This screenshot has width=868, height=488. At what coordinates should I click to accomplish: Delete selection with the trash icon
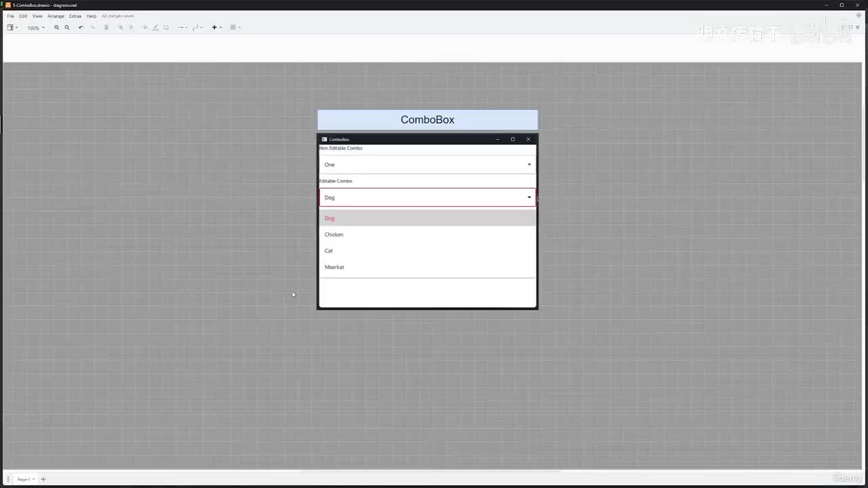pyautogui.click(x=106, y=28)
